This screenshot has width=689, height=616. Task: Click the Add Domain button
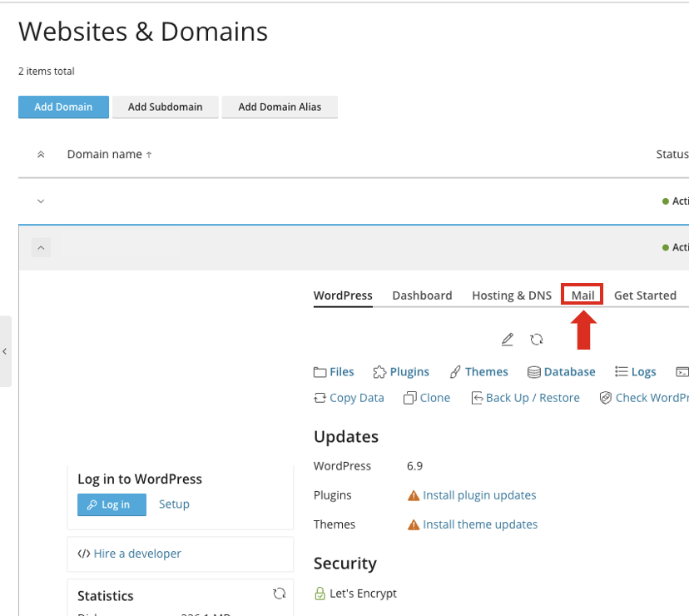tap(63, 107)
